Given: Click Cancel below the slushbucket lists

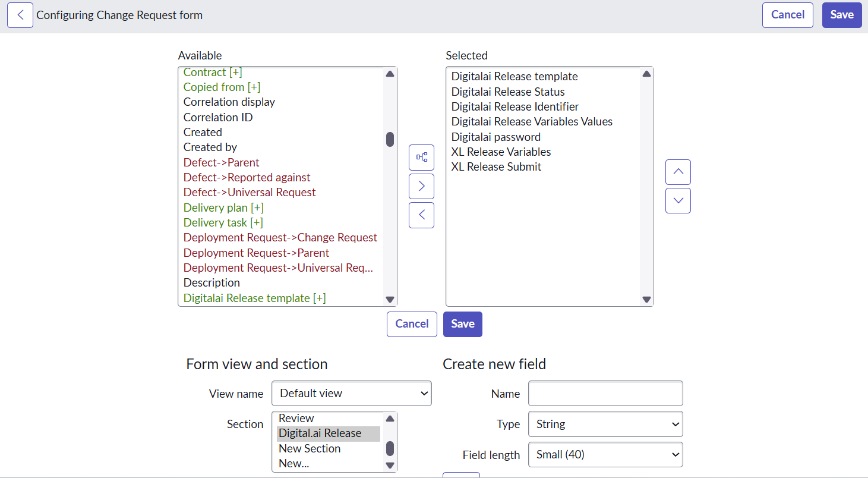Looking at the screenshot, I should pyautogui.click(x=412, y=324).
